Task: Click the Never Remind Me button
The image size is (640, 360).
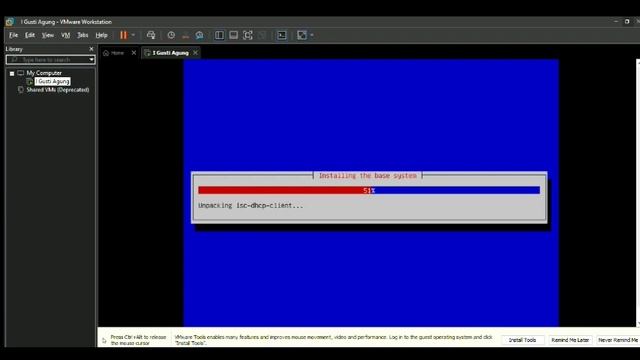Action: coord(618,340)
